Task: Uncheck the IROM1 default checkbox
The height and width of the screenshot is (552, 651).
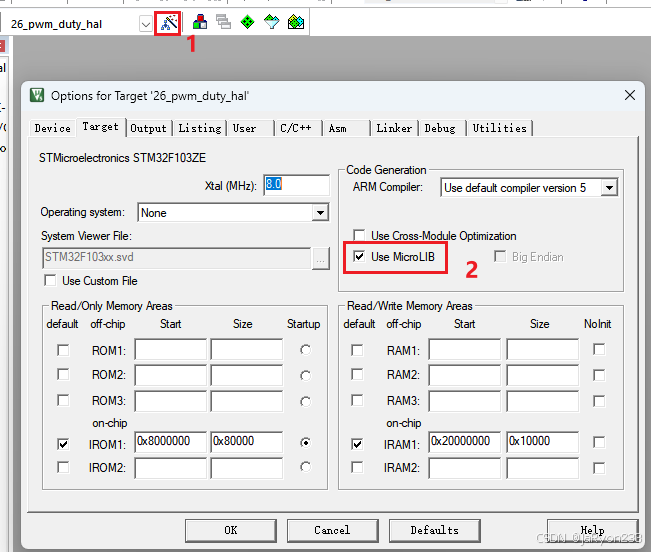Action: (63, 444)
